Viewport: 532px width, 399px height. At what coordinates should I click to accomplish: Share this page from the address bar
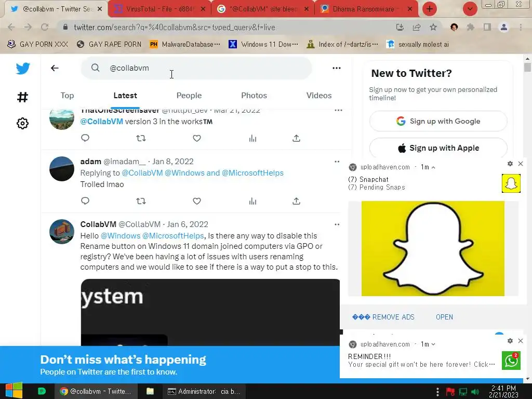(417, 27)
